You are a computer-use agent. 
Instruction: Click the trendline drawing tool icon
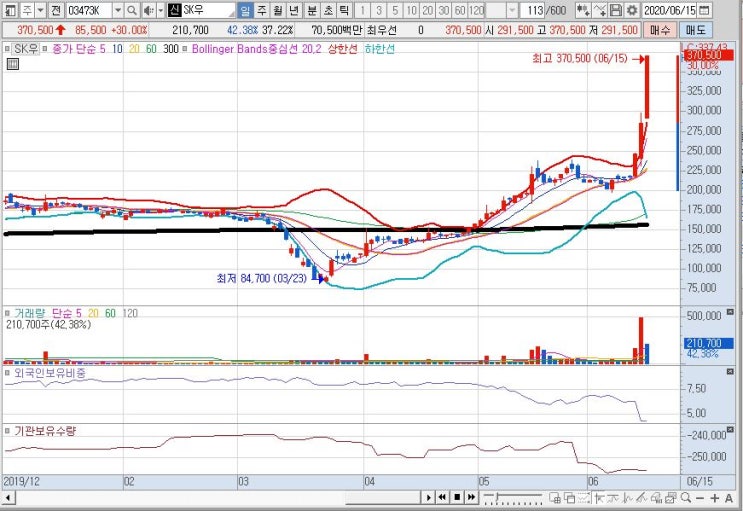tap(642, 498)
